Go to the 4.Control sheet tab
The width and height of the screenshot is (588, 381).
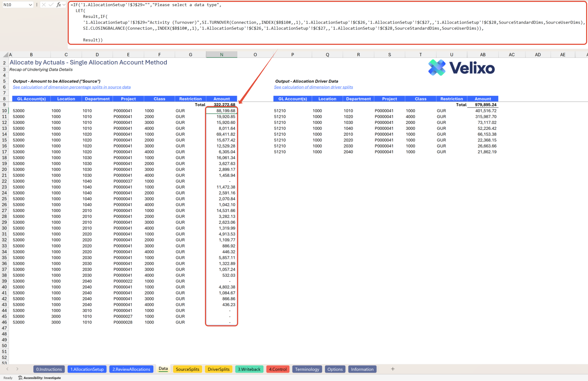(278, 369)
